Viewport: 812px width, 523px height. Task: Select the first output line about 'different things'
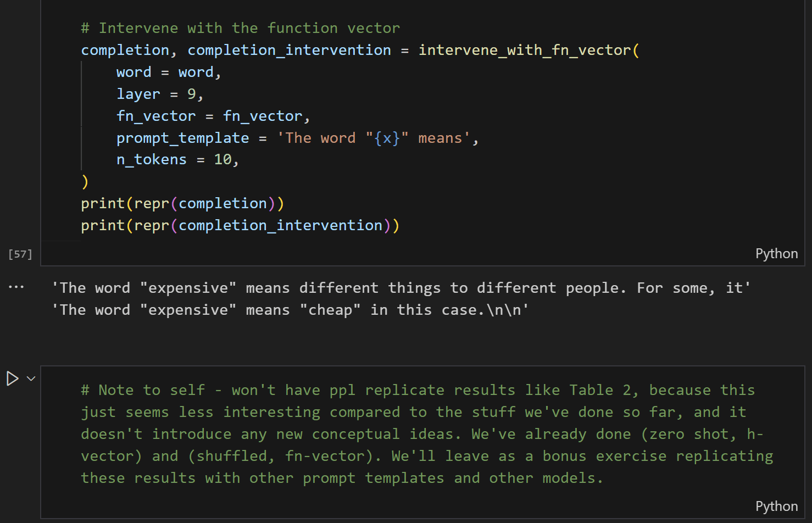tap(401, 288)
